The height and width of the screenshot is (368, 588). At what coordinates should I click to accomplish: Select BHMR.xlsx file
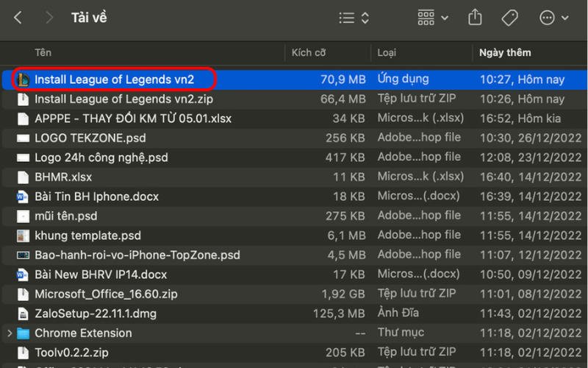coord(63,177)
